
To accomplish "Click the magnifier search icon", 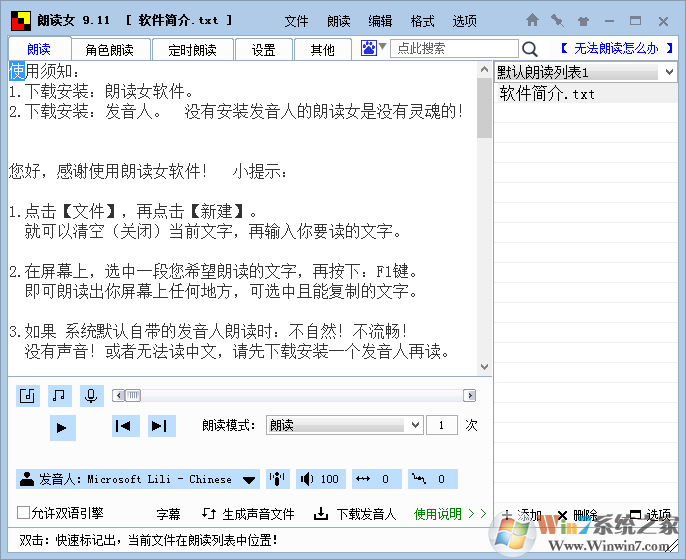I will (530, 48).
